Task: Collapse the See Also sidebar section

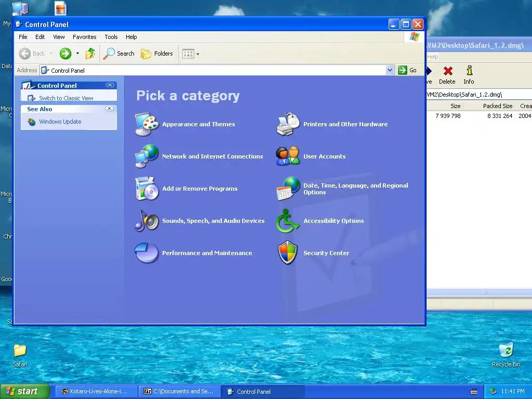Action: [x=109, y=109]
